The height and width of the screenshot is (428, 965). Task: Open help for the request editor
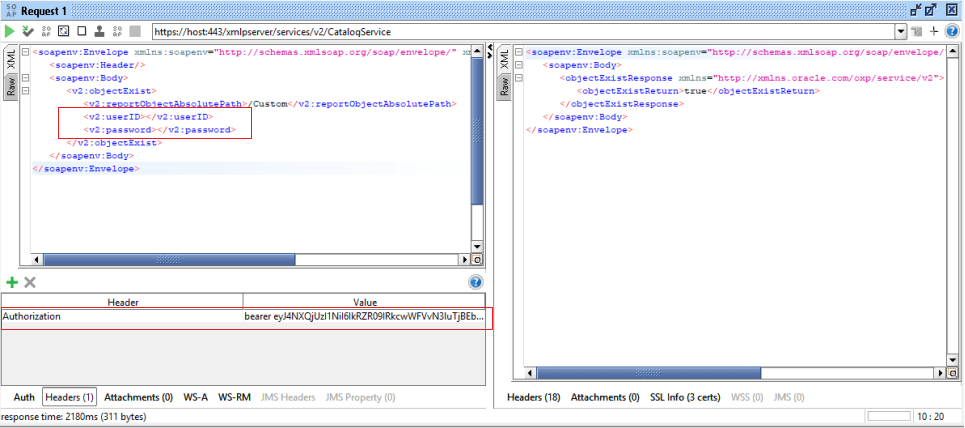point(951,31)
